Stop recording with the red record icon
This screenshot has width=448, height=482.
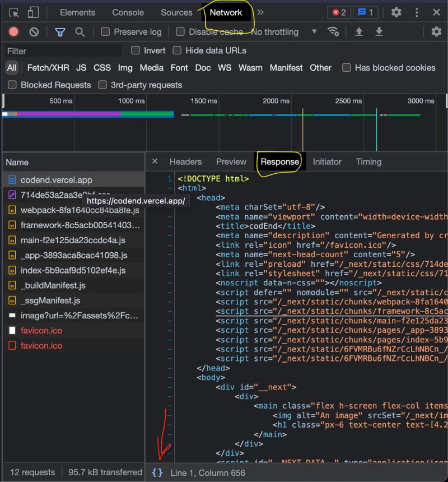[x=13, y=32]
